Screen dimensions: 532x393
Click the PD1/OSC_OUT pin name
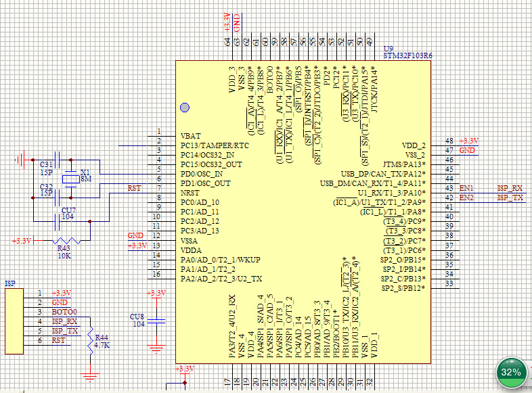pyautogui.click(x=206, y=183)
